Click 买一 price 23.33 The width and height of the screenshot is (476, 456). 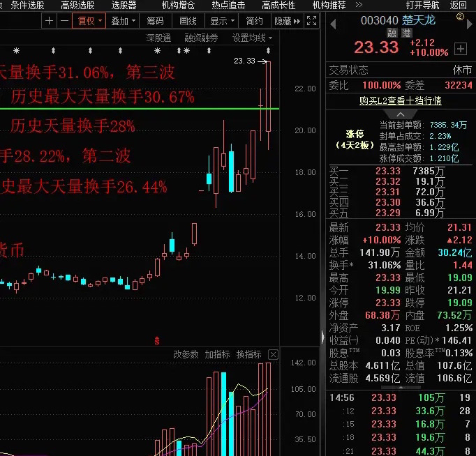click(x=388, y=171)
